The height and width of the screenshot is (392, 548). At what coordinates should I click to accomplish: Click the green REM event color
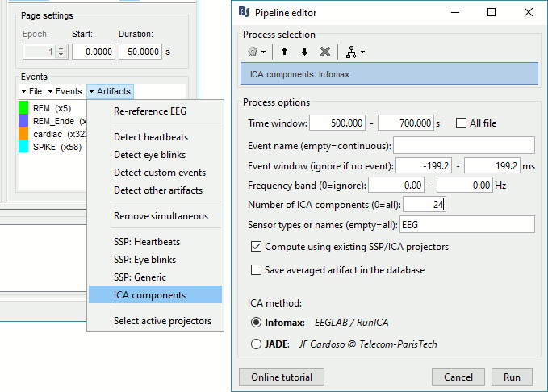tap(24, 107)
